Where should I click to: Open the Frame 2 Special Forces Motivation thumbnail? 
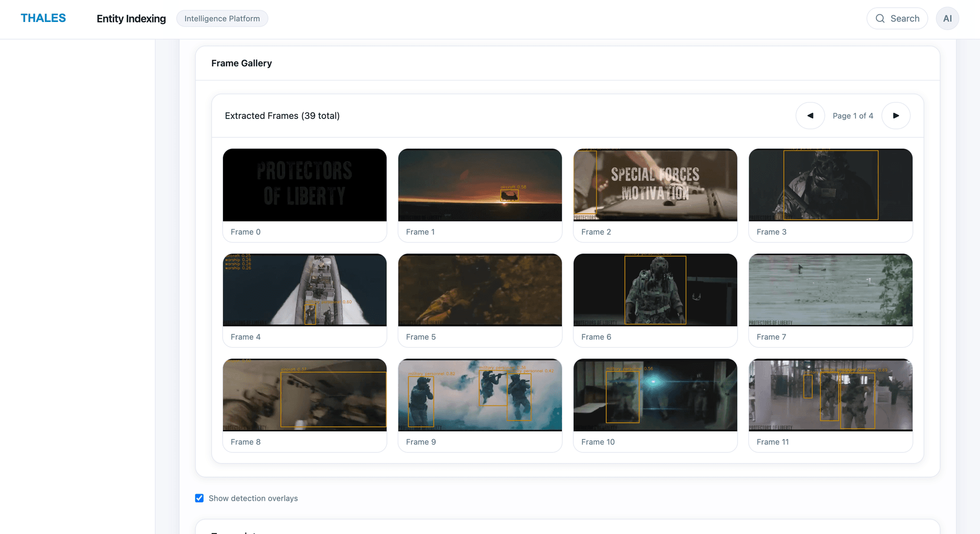[x=655, y=185]
